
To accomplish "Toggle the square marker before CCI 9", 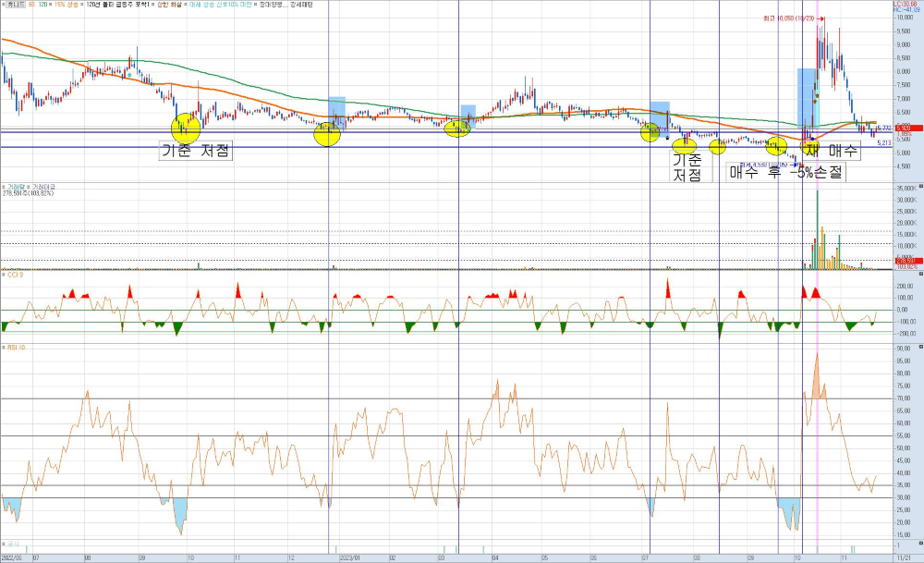I will [x=4, y=275].
